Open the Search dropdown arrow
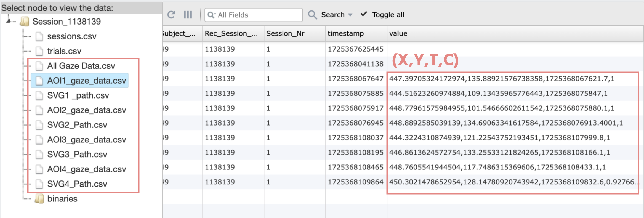 [x=350, y=15]
